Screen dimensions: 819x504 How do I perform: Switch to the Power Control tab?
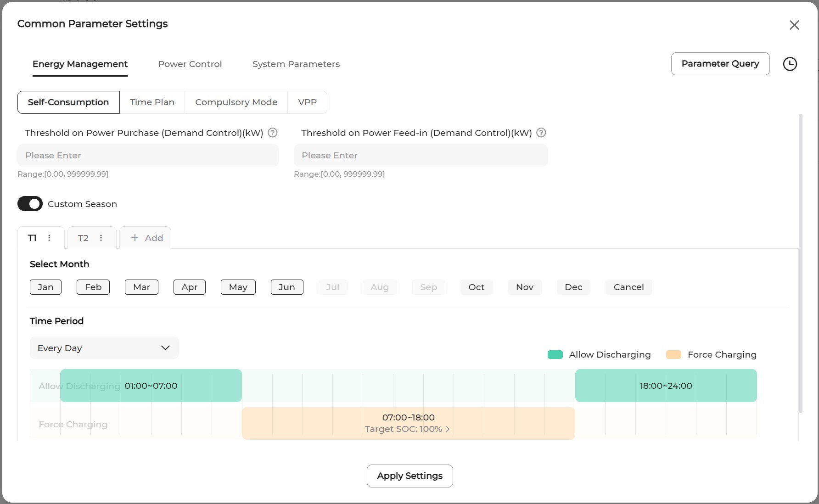pyautogui.click(x=190, y=64)
